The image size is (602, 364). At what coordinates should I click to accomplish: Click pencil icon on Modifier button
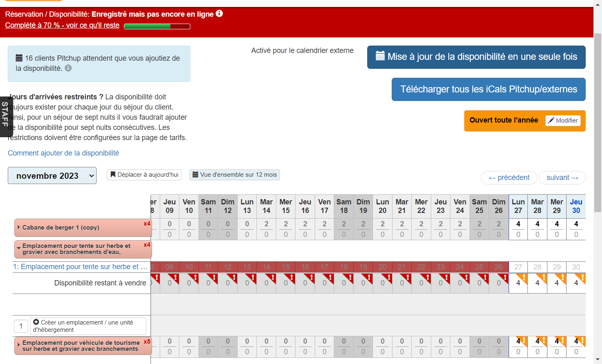[x=551, y=121]
